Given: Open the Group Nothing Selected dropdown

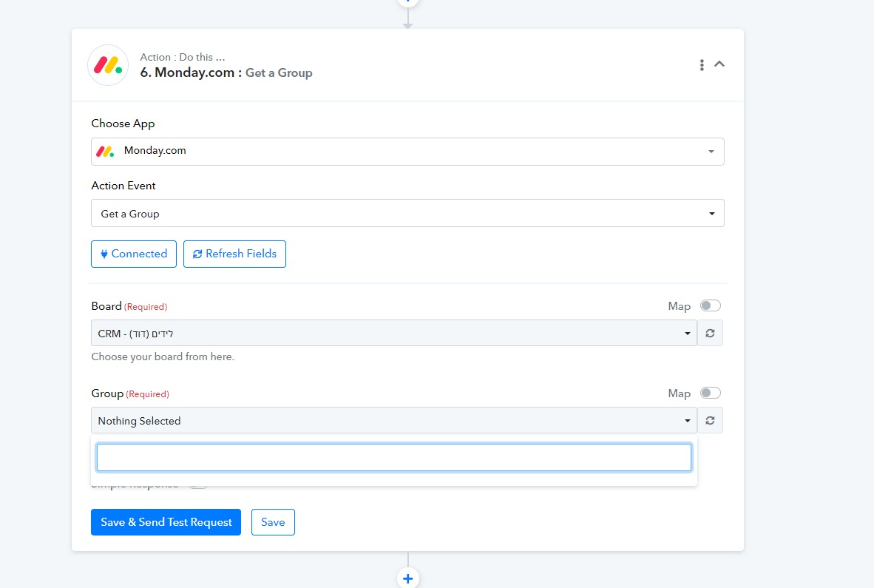Looking at the screenshot, I should coord(393,420).
